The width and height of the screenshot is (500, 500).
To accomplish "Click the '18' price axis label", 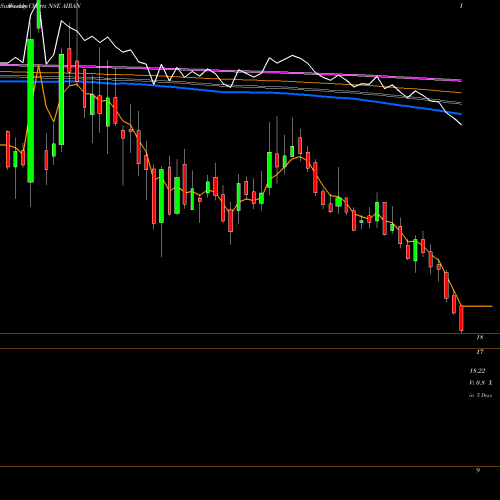I will point(480,337).
